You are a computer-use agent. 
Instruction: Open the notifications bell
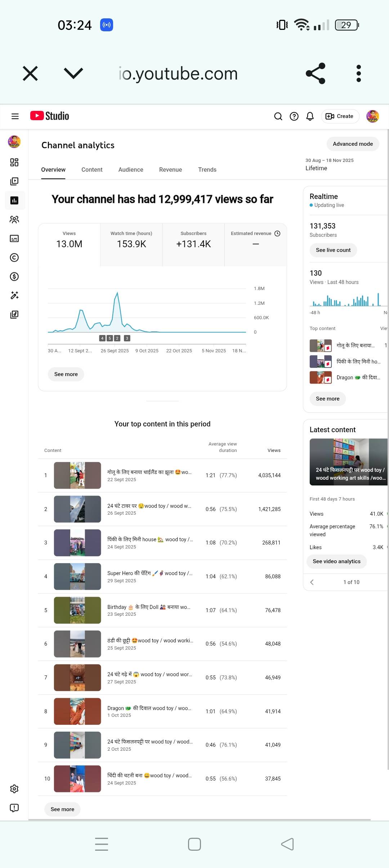pos(310,116)
